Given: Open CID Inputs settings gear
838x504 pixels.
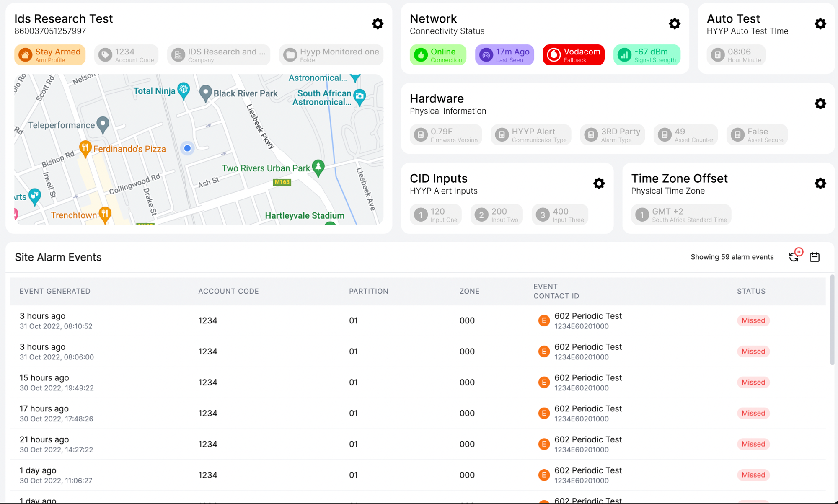Looking at the screenshot, I should [x=599, y=183].
